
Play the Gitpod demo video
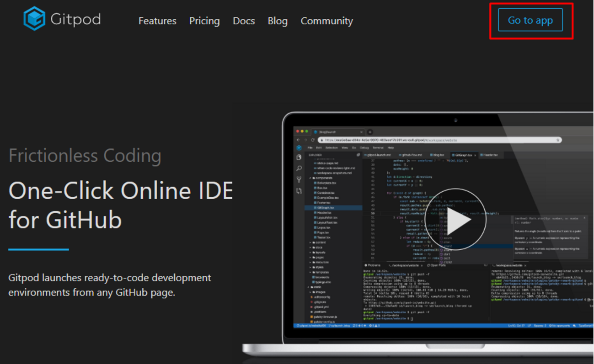[x=455, y=220]
